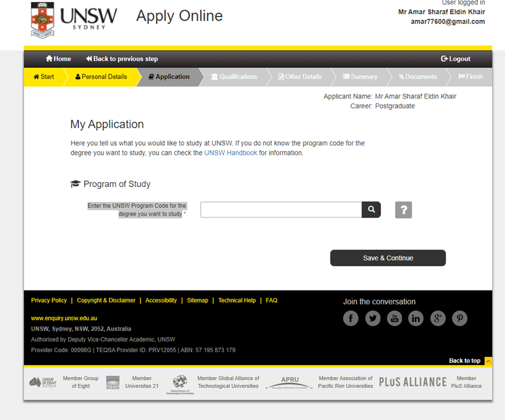
Task: Click the Member Group of Eight text
Action: (81, 382)
